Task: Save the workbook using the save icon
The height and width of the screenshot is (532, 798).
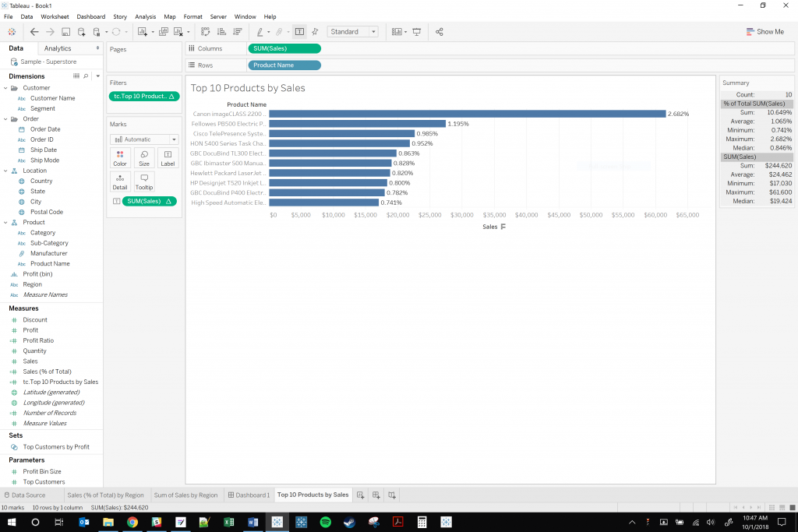Action: pyautogui.click(x=65, y=31)
